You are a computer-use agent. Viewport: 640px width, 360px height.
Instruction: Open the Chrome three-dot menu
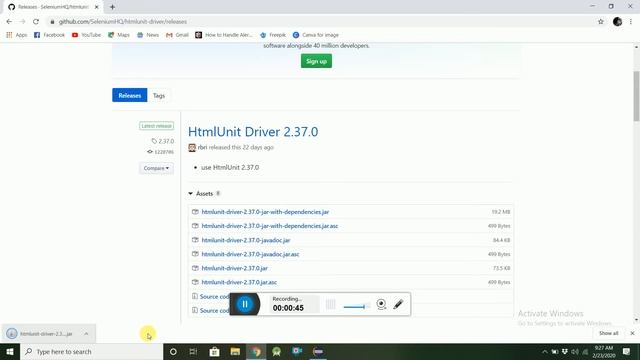(631, 22)
